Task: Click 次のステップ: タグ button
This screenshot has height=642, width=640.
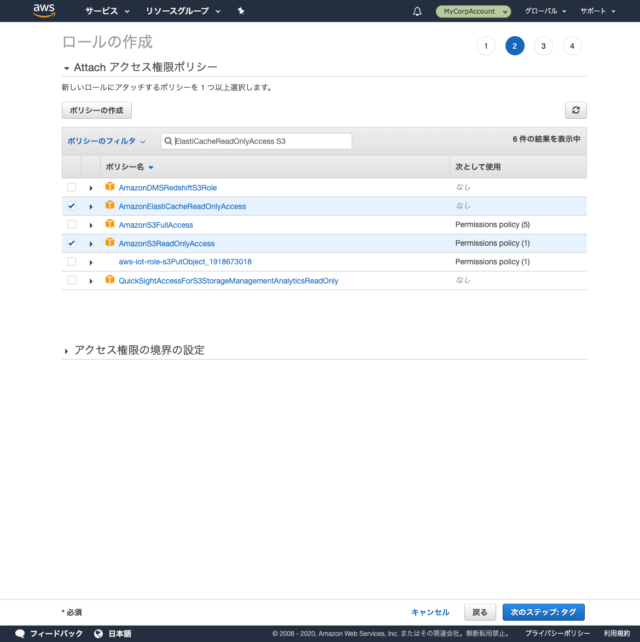Action: [543, 612]
